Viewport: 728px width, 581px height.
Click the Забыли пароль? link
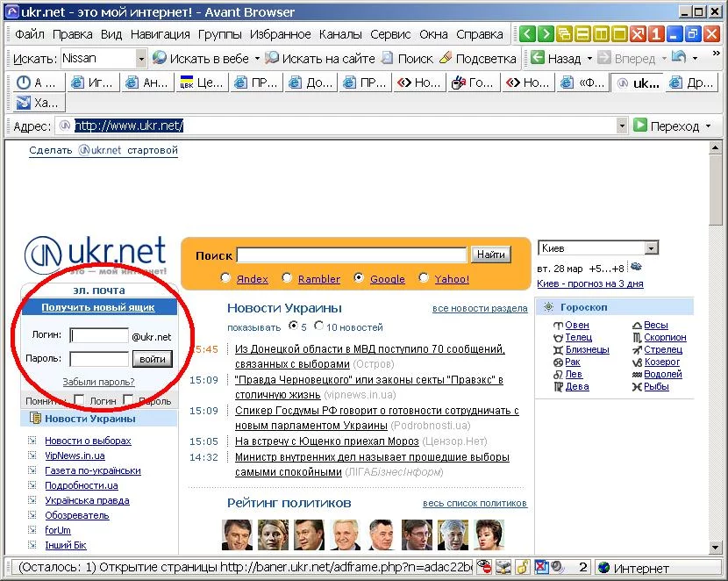tap(98, 382)
